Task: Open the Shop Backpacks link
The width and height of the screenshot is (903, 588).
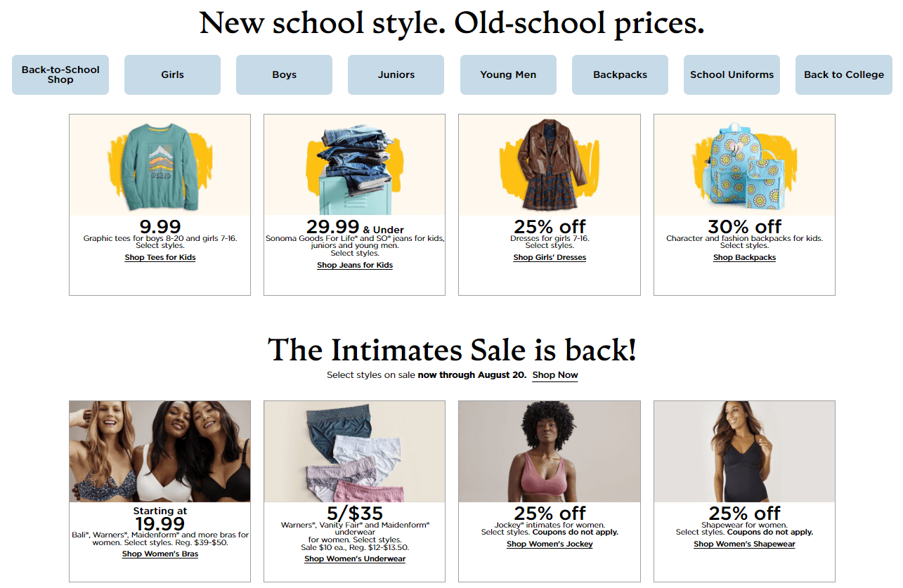Action: click(744, 258)
